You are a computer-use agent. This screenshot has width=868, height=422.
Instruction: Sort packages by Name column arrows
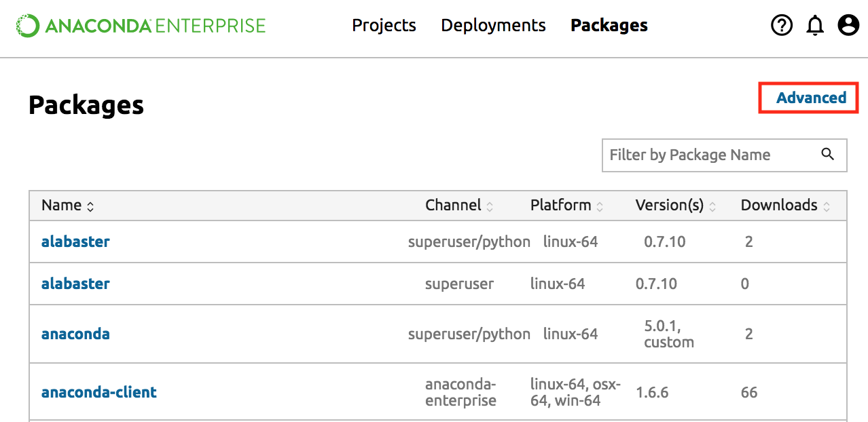90,206
